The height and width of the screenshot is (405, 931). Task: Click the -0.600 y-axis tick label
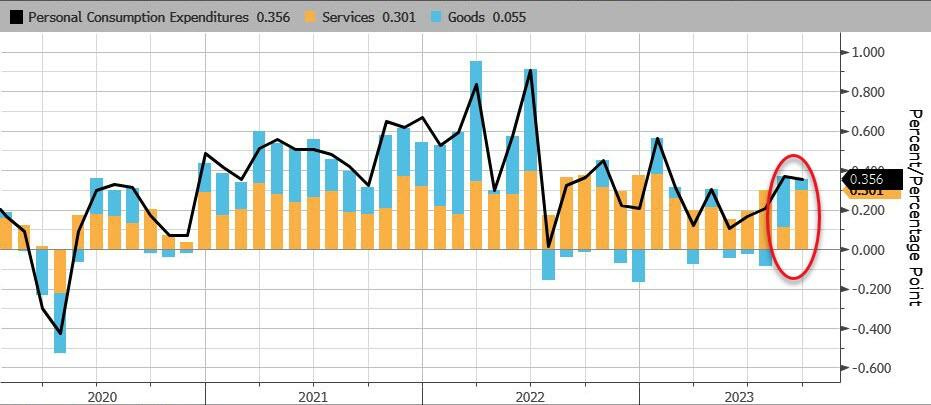click(866, 368)
